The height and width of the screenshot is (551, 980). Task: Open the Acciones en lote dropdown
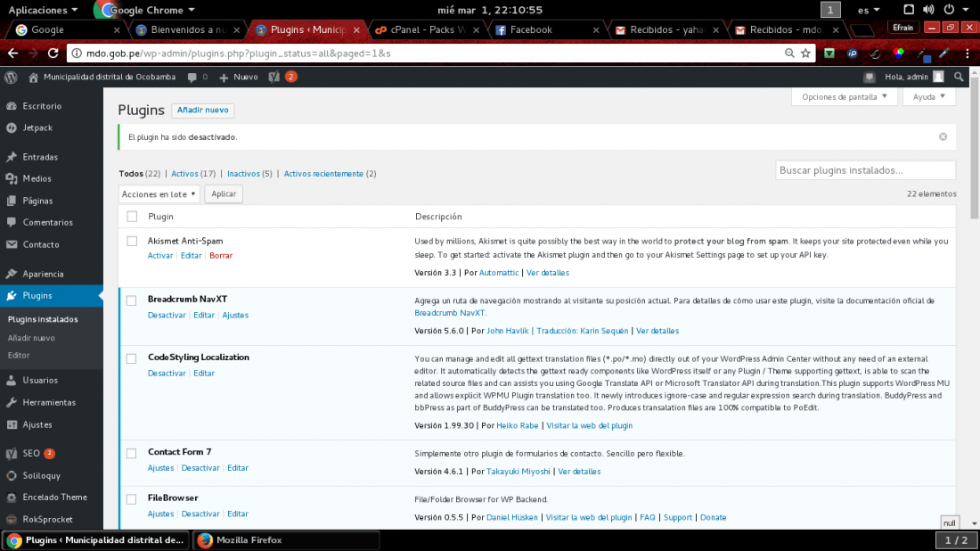pos(159,193)
